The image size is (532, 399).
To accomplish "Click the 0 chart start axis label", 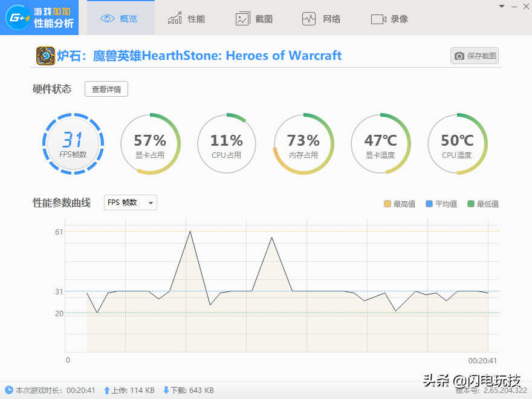I will (68, 360).
